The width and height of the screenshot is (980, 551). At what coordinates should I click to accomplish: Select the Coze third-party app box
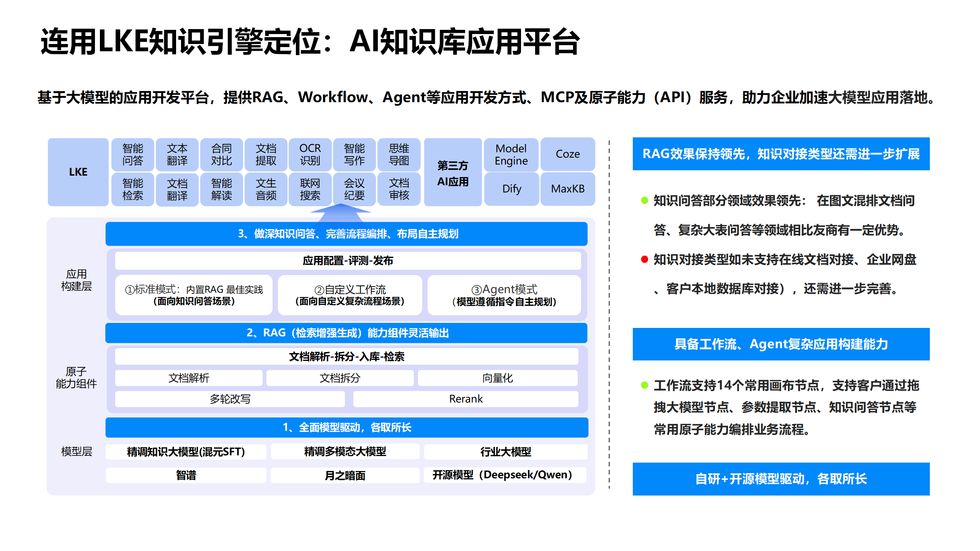click(567, 154)
